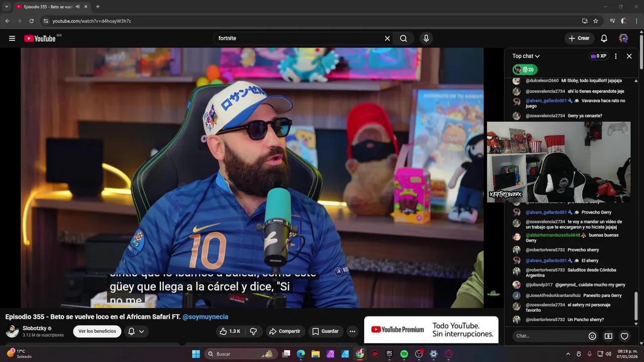Click Ver los beneficios button
This screenshot has height=362, width=644.
click(97, 331)
